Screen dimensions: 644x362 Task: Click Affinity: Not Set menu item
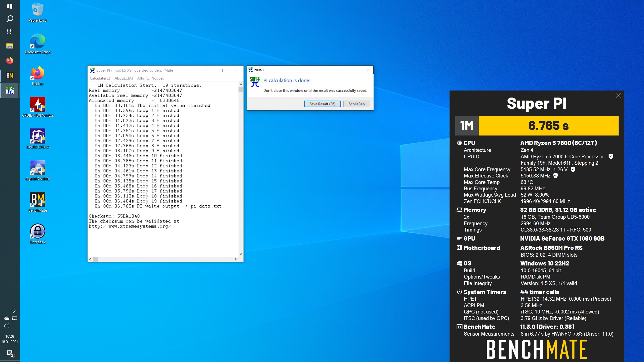(x=150, y=78)
